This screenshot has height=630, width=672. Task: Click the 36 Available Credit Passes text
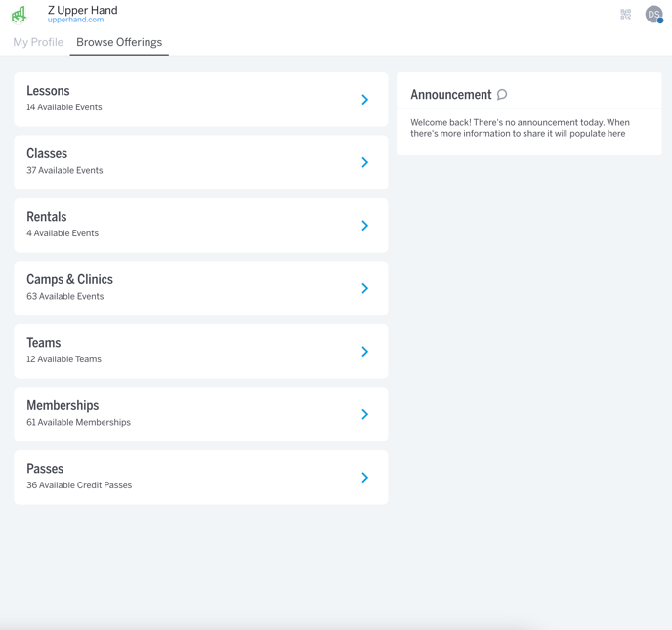pos(79,485)
